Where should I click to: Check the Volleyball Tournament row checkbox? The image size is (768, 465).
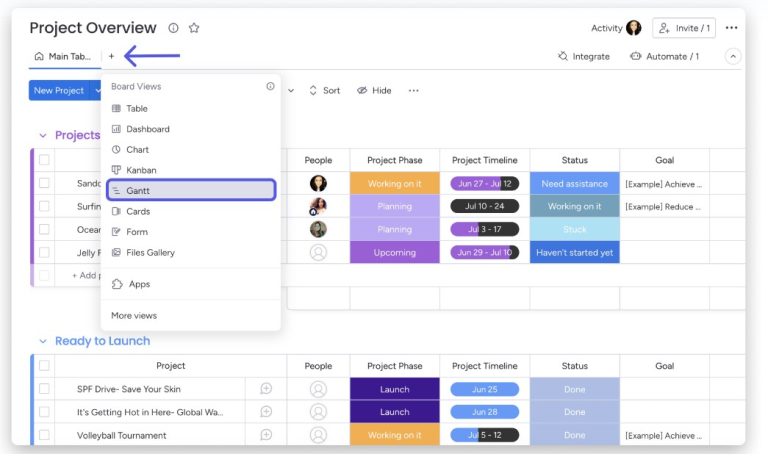44,435
